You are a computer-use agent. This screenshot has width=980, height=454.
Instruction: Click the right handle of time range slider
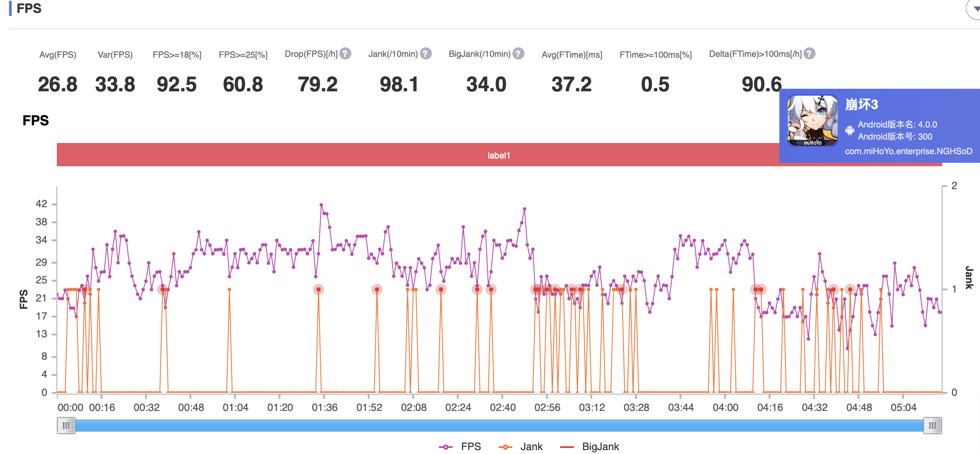pyautogui.click(x=932, y=426)
